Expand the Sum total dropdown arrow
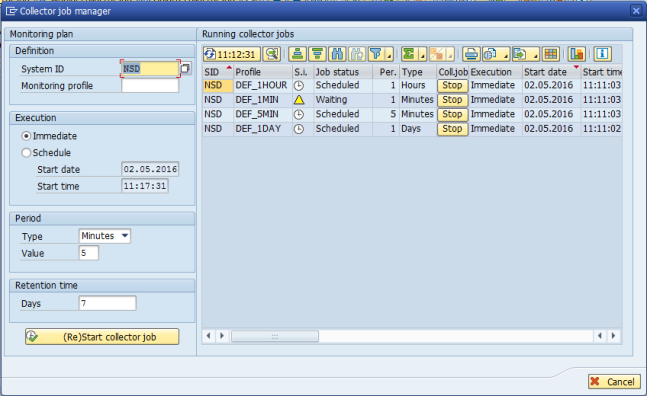Image resolution: width=647 pixels, height=396 pixels. (x=422, y=54)
